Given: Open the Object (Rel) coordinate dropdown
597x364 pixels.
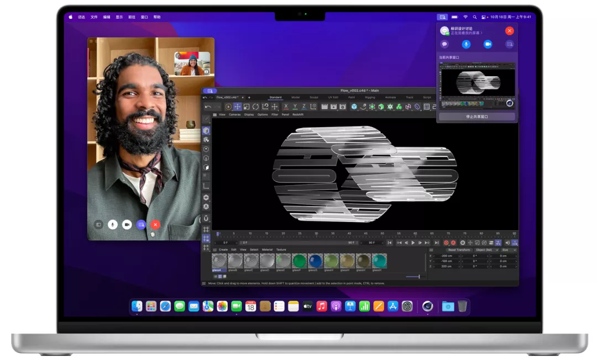Looking at the screenshot, I should click(486, 250).
